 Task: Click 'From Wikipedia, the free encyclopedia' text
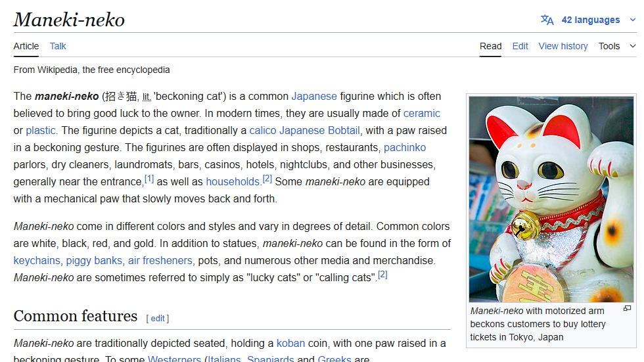pos(91,70)
